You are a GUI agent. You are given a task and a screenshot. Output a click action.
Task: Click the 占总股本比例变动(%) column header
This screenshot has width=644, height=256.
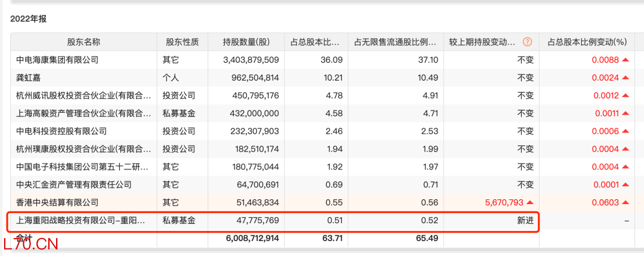coord(587,42)
